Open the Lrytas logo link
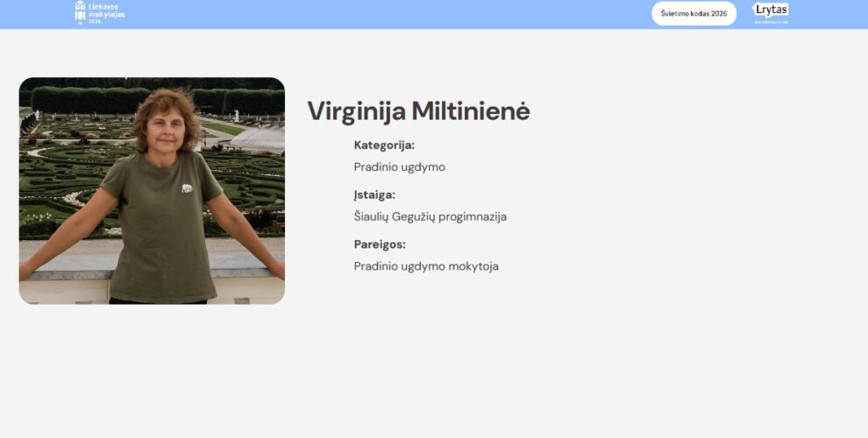This screenshot has height=438, width=868. [x=770, y=11]
